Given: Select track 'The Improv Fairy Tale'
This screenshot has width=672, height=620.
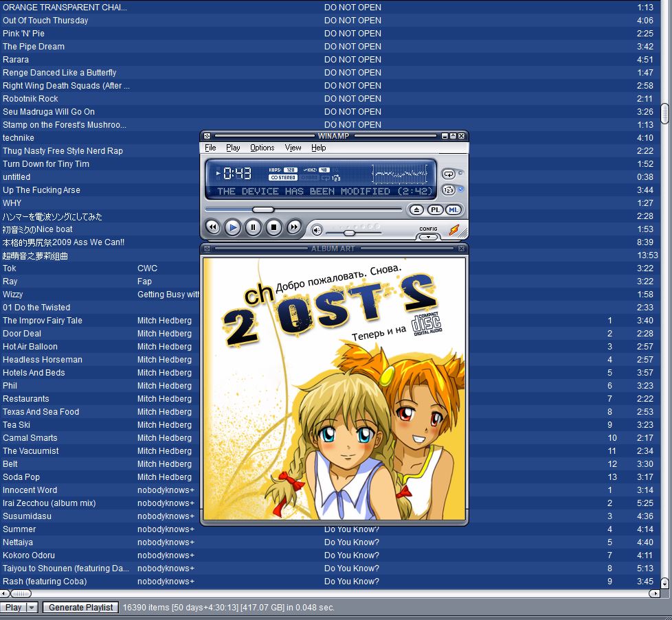Looking at the screenshot, I should coord(43,320).
